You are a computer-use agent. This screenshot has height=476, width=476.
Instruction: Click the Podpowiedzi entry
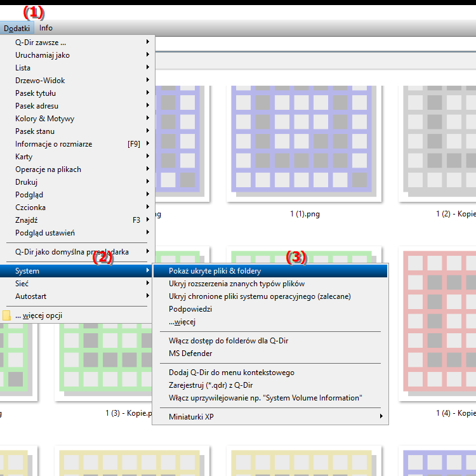click(x=270, y=309)
